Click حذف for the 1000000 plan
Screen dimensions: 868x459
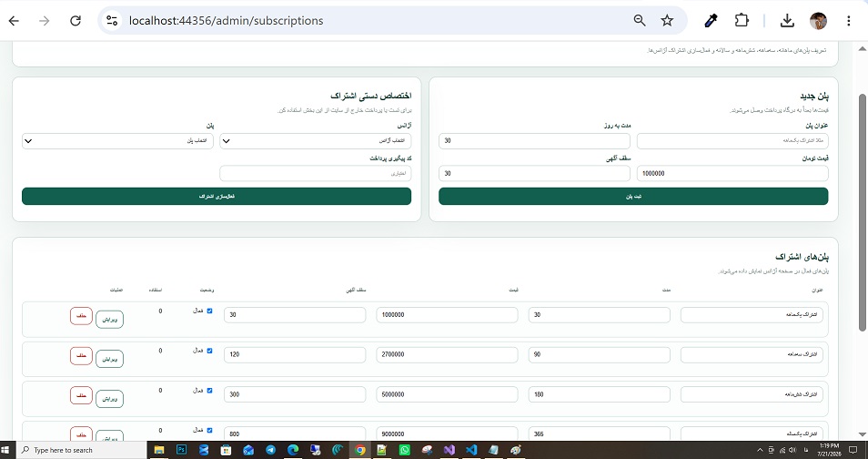tap(81, 316)
